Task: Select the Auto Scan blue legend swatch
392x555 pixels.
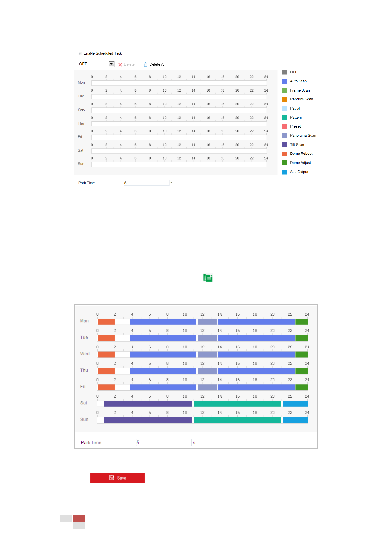Action: point(285,81)
